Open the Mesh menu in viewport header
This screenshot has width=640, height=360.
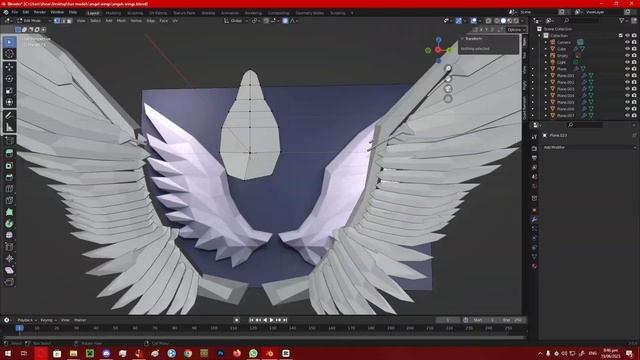[x=121, y=20]
